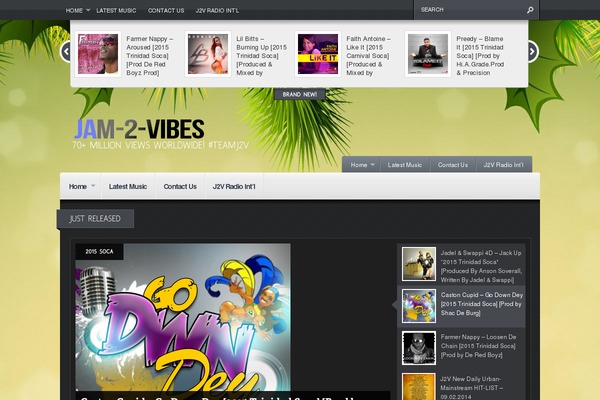
Task: Open Farmer Nappy – Aroused link
Action: (x=150, y=56)
